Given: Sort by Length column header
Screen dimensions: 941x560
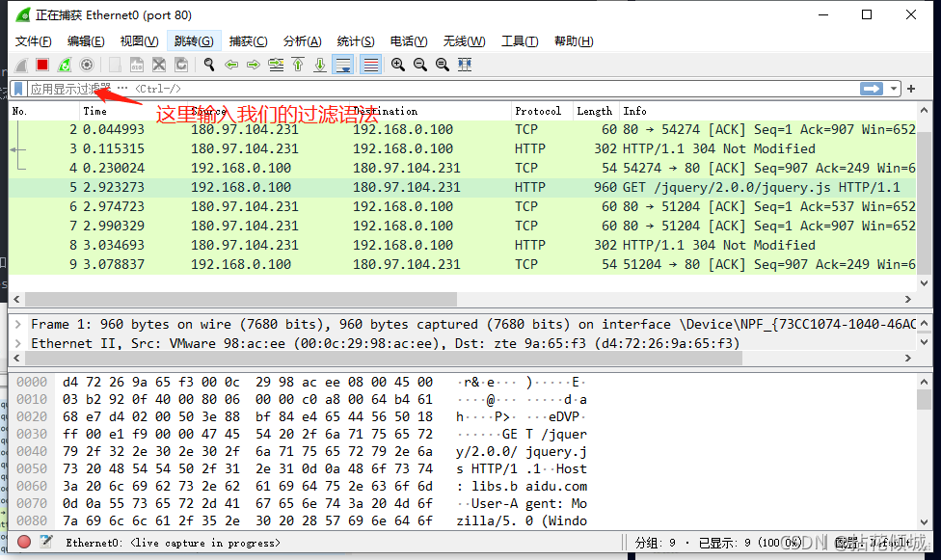Looking at the screenshot, I should (595, 111).
